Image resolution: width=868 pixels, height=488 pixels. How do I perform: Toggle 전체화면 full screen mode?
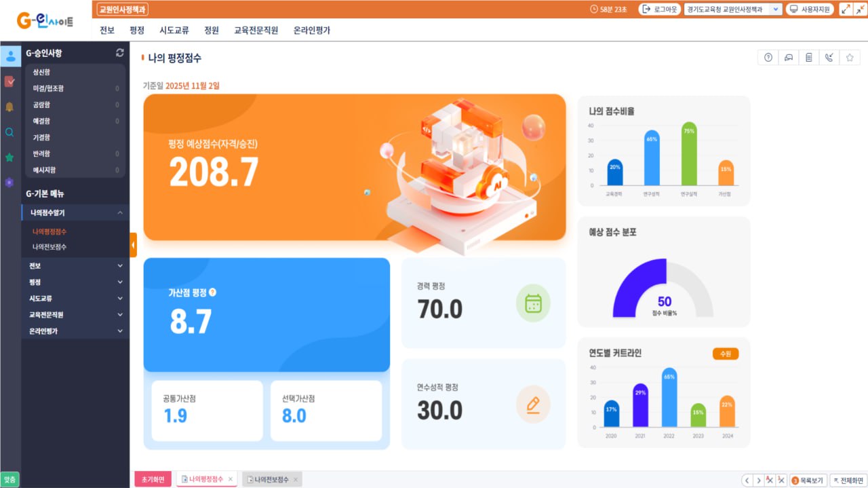click(848, 480)
